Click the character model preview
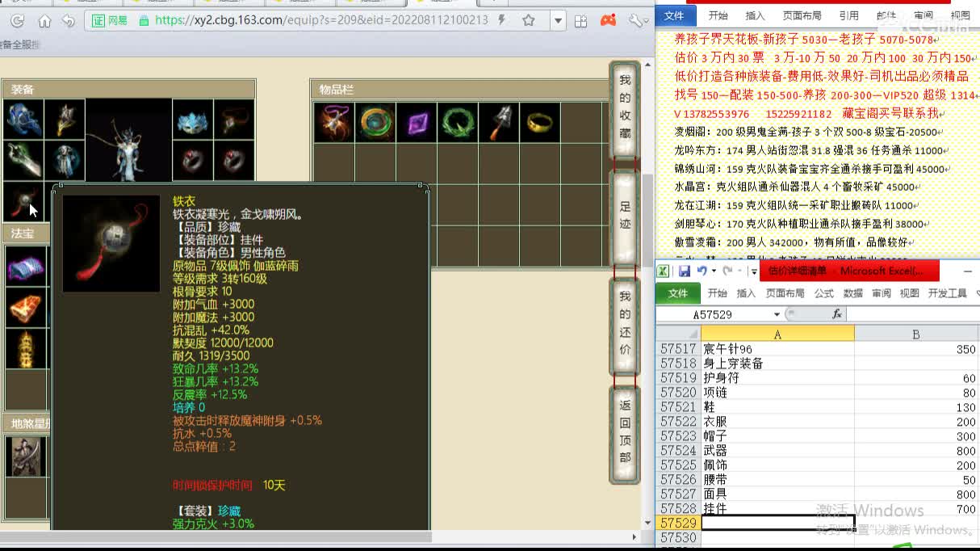This screenshot has width=980, height=551. pyautogui.click(x=128, y=141)
